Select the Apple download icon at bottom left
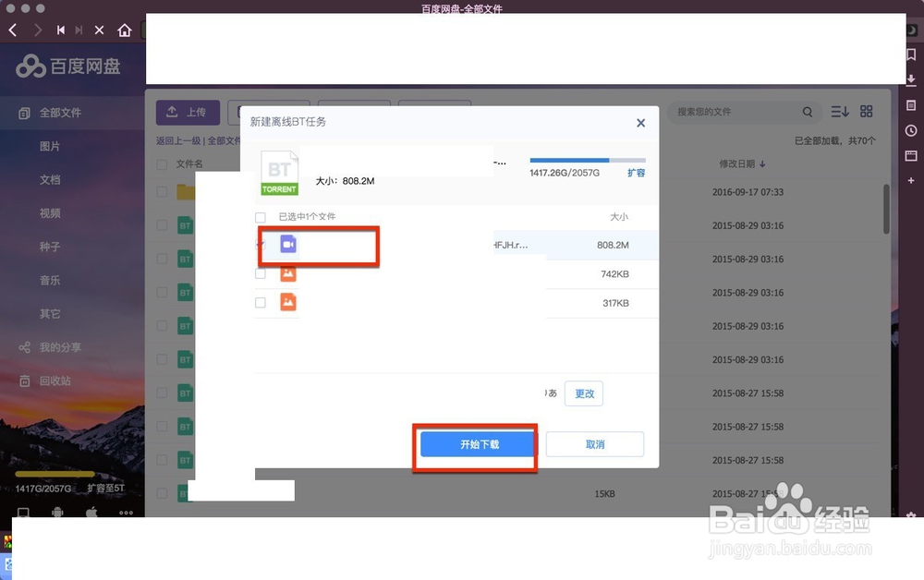 click(91, 512)
